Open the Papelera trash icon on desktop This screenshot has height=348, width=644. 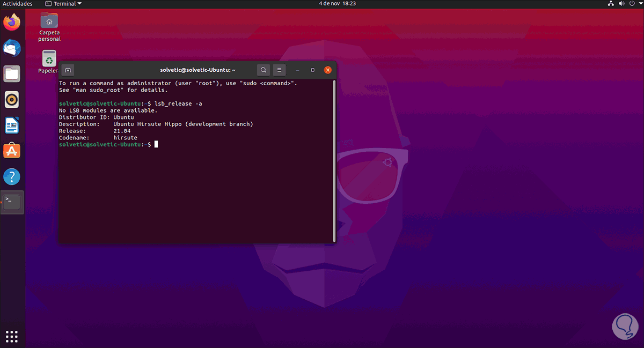tap(49, 62)
